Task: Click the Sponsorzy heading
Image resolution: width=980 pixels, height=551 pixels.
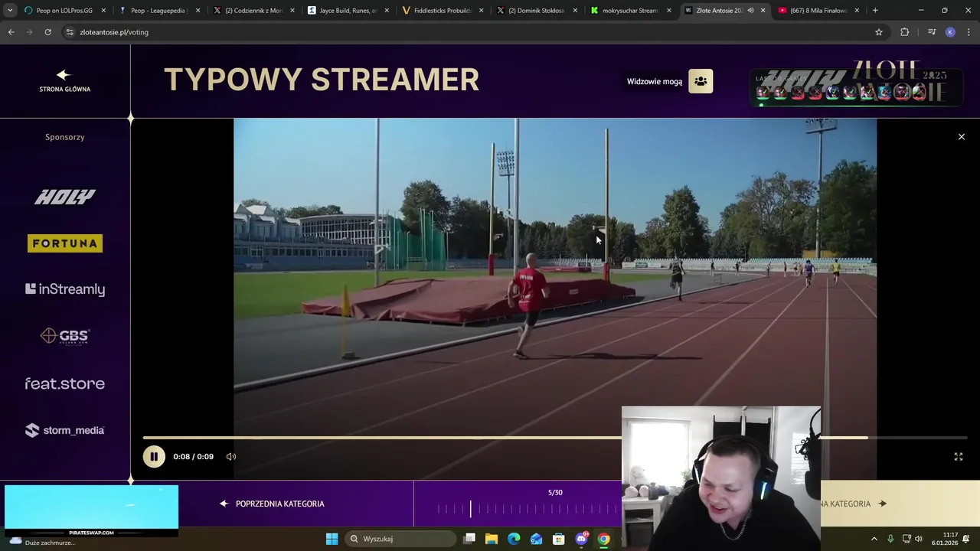Action: [65, 137]
